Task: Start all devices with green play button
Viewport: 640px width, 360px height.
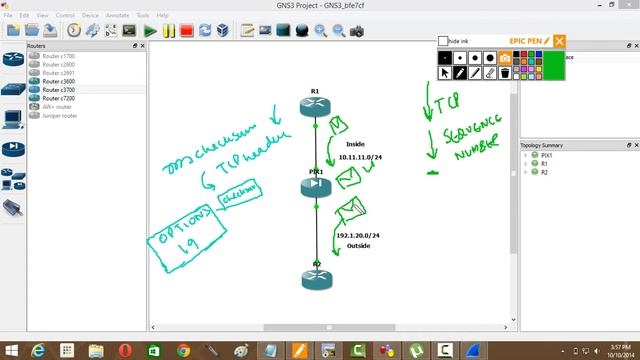Action: coord(150,31)
